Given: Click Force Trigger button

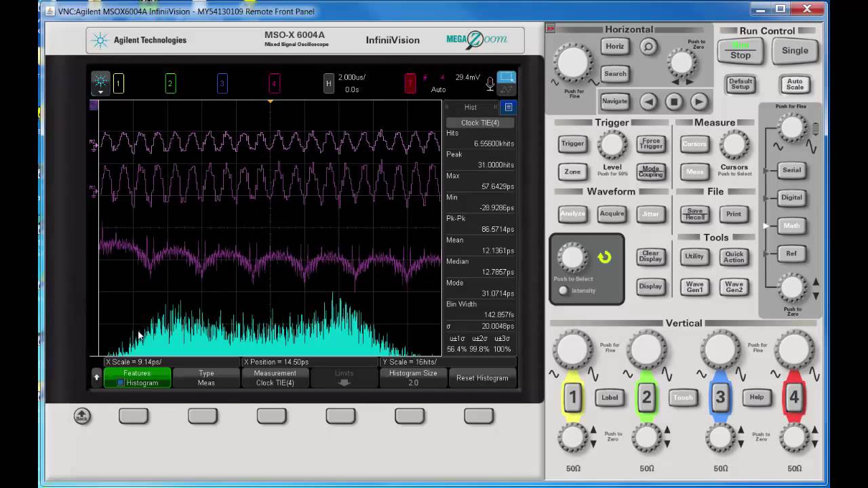Looking at the screenshot, I should [x=651, y=144].
